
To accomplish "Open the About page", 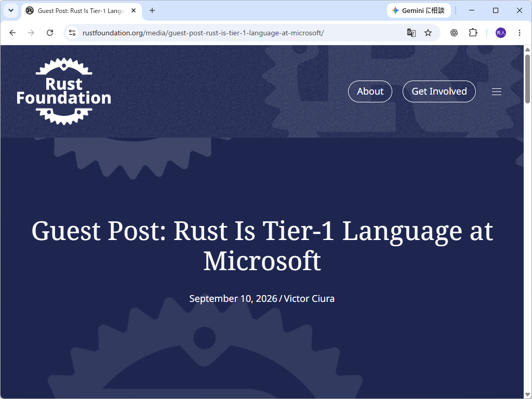I will [370, 91].
